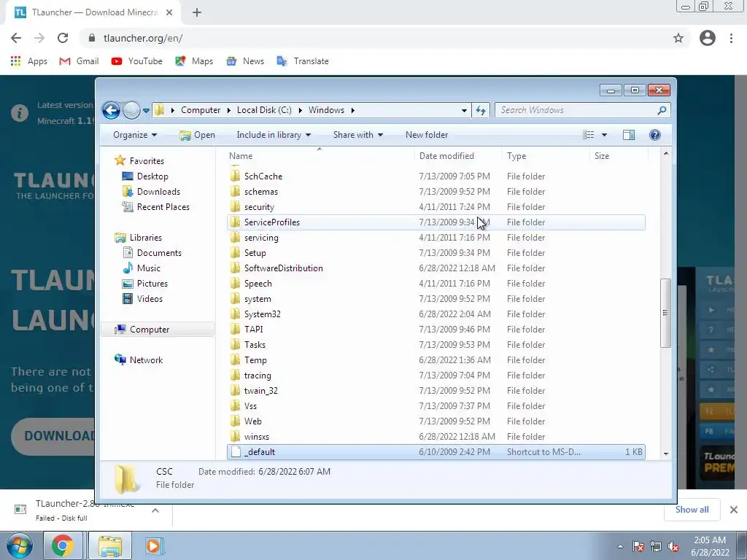The image size is (747, 560).
Task: Select the winsxs folder
Action: tap(436, 437)
